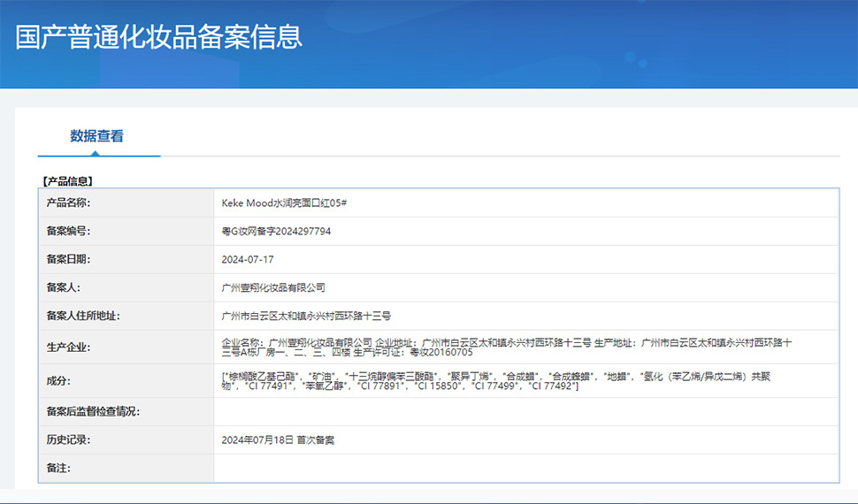The height and width of the screenshot is (504, 858).
Task: Select filing number 粤G妆网备字2024297794
Action: pyautogui.click(x=276, y=232)
